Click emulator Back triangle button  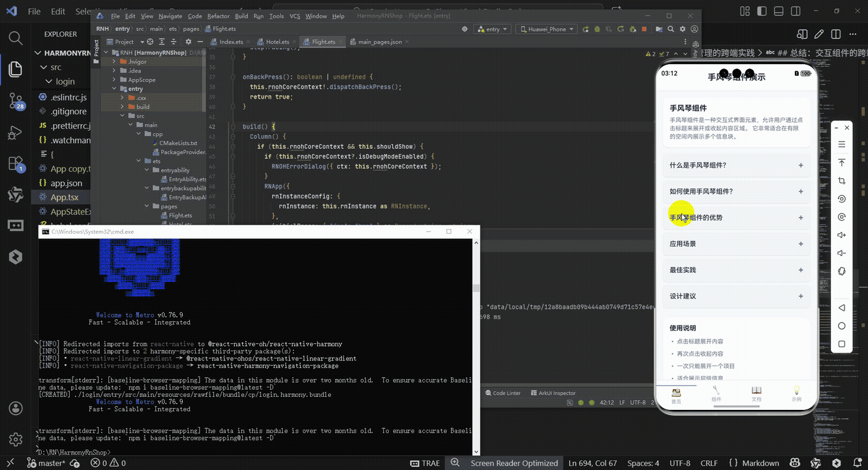tap(842, 307)
